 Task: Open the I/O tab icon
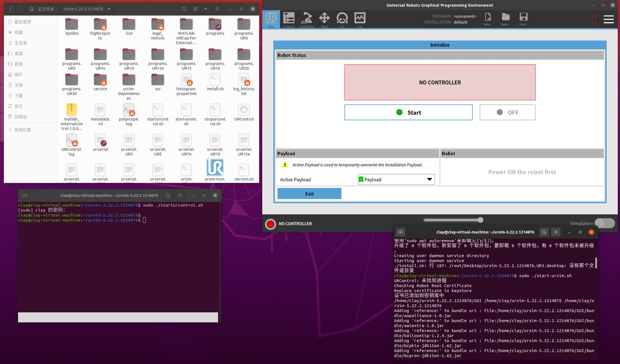(342, 18)
